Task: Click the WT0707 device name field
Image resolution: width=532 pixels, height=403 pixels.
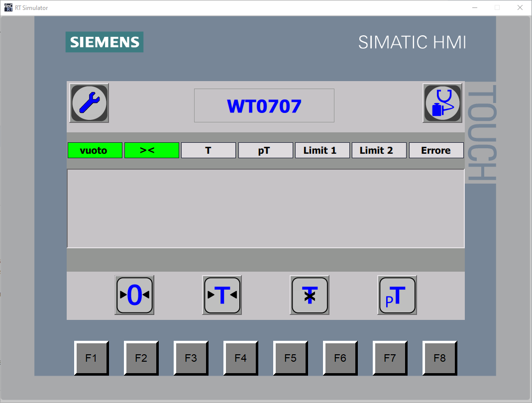Action: [x=264, y=105]
